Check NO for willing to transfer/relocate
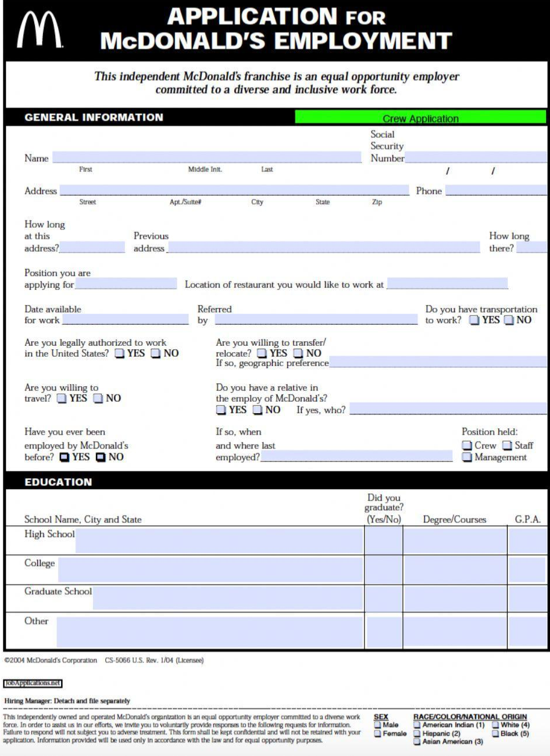Viewport: 550px width, 756px height. pos(298,353)
